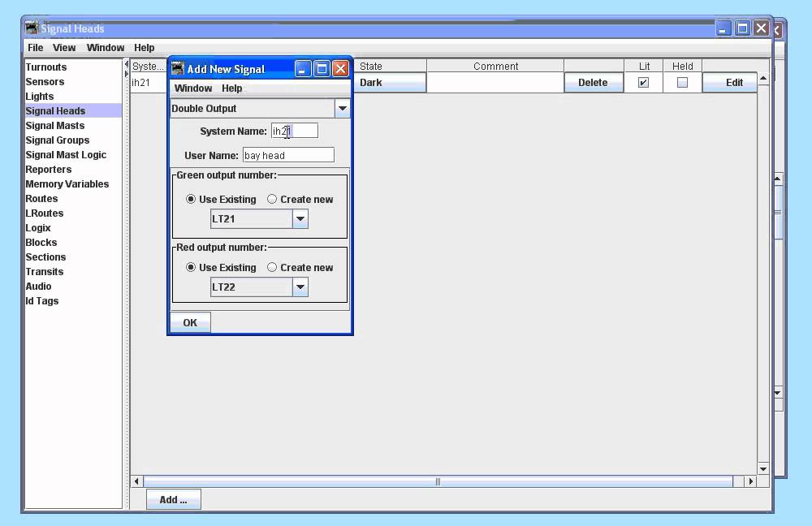The height and width of the screenshot is (526, 812).
Task: Open the LT22 red output dropdown
Action: tap(300, 287)
